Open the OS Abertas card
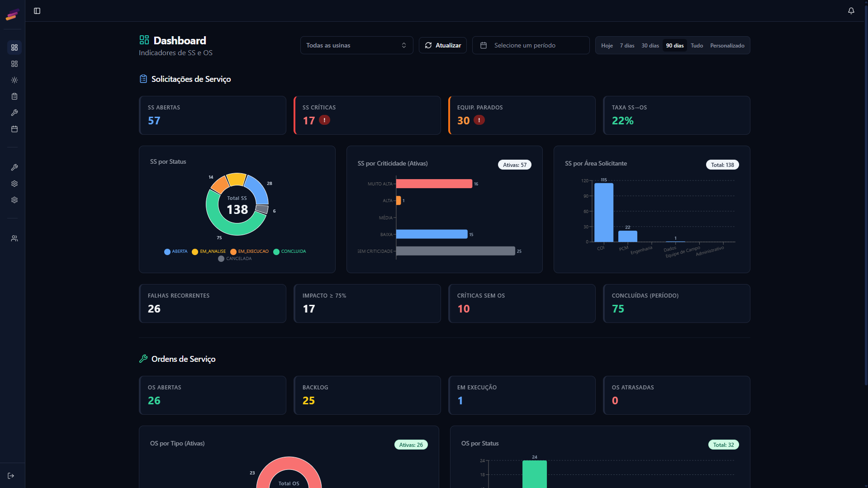The width and height of the screenshot is (868, 488). (x=213, y=395)
